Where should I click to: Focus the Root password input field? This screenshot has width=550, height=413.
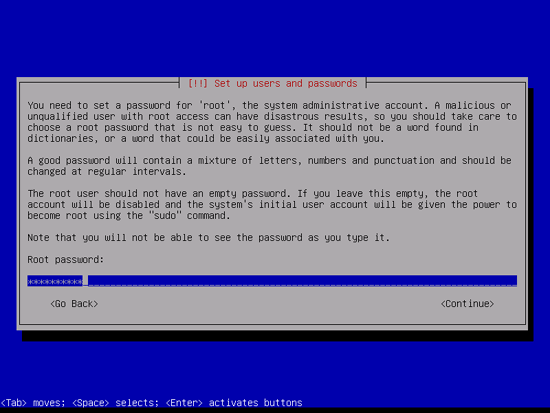(272, 281)
